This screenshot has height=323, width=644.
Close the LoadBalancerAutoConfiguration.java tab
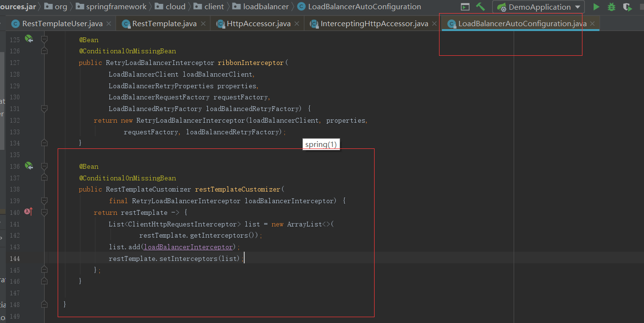[592, 24]
